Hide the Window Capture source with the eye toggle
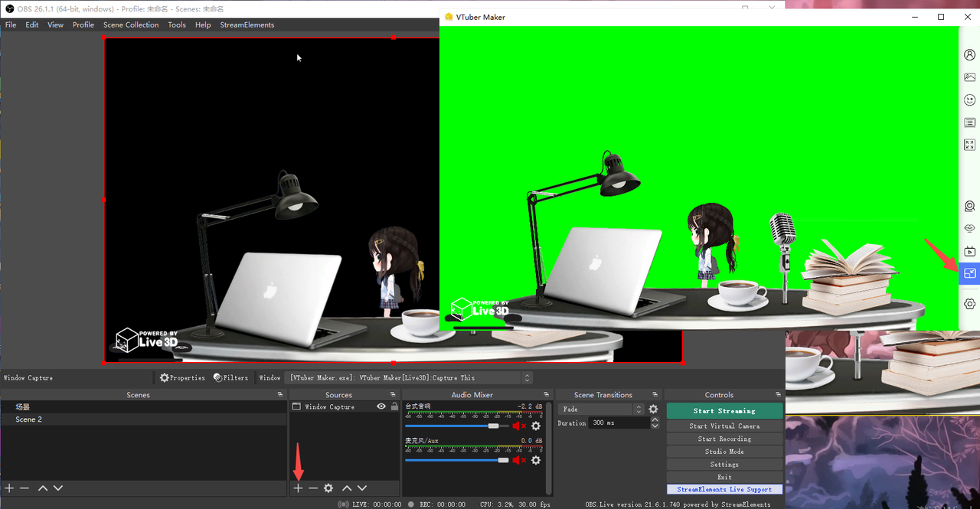The image size is (980, 509). coord(381,406)
